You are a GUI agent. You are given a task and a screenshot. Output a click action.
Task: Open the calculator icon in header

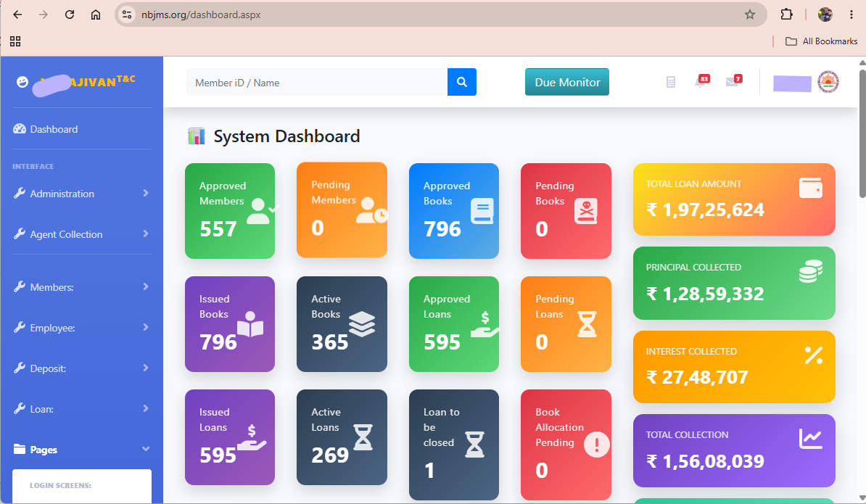(670, 82)
